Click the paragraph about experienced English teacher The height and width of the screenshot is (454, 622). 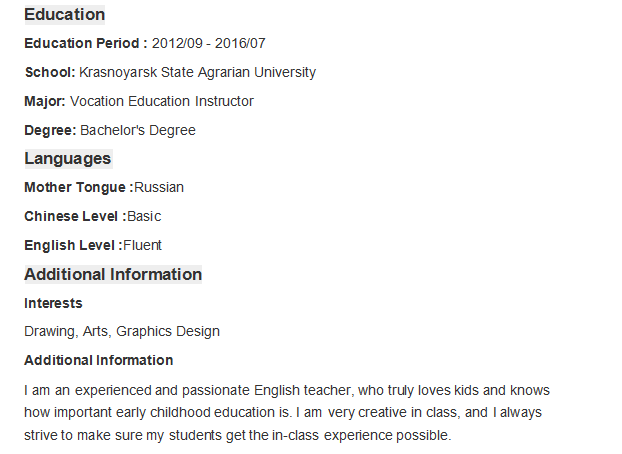287,413
